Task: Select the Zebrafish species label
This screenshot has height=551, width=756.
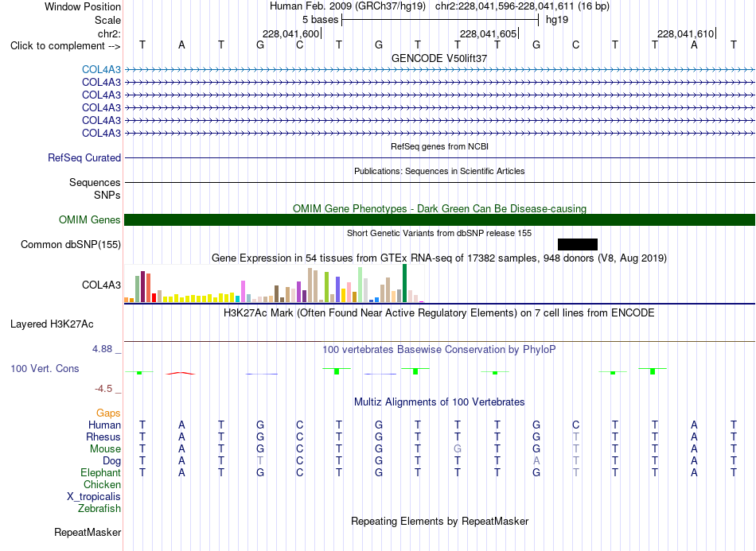Action: tap(99, 509)
